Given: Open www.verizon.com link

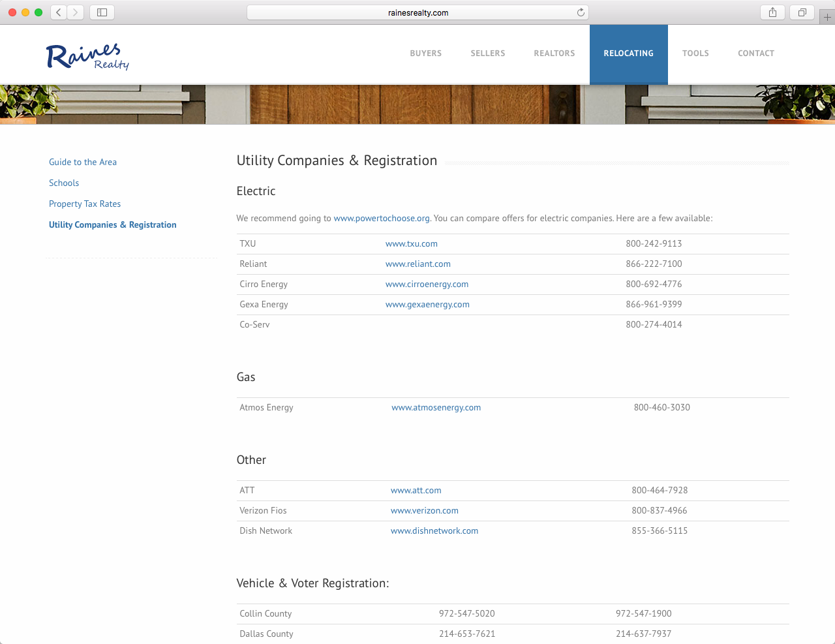Looking at the screenshot, I should [x=425, y=510].
